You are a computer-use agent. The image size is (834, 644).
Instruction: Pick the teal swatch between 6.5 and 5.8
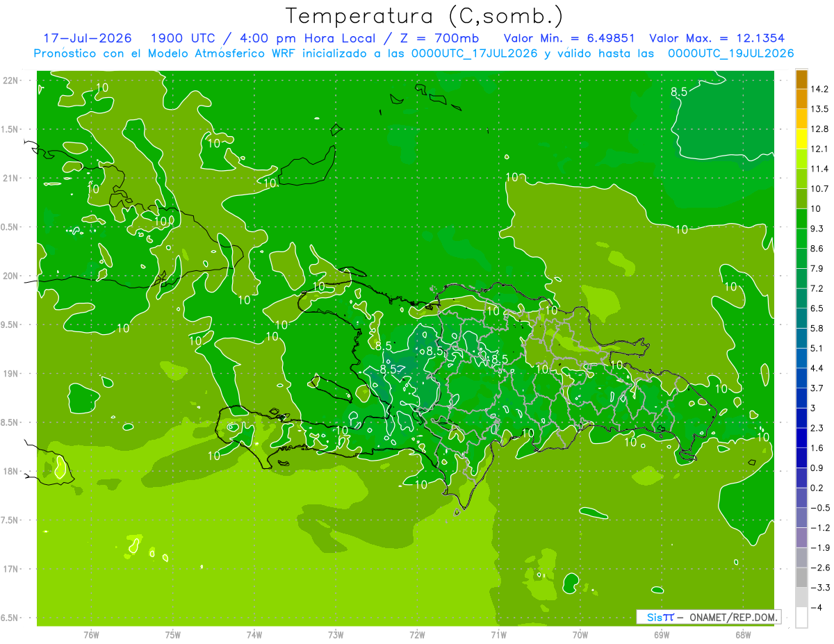click(x=801, y=317)
